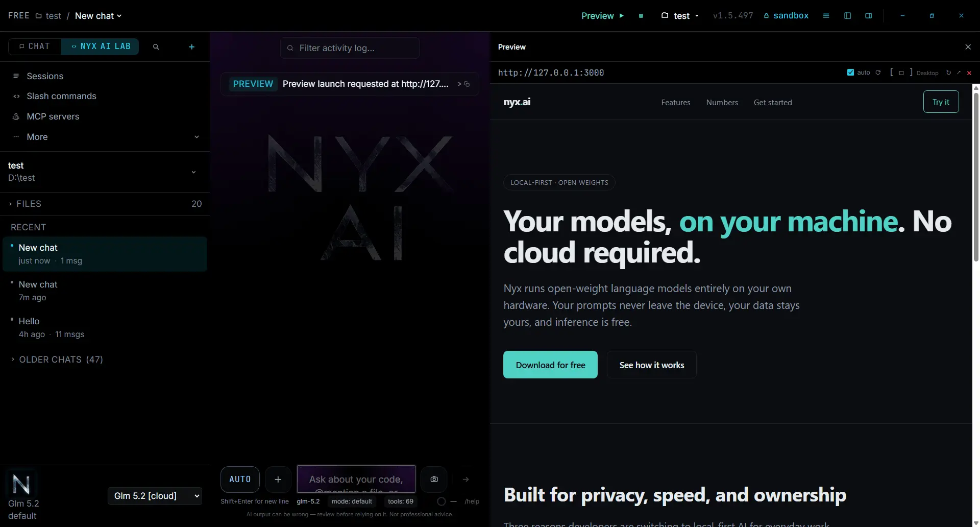Open the Glm 5.2 [cloud] model dropdown
Screen dimensions: 980x527
point(155,496)
